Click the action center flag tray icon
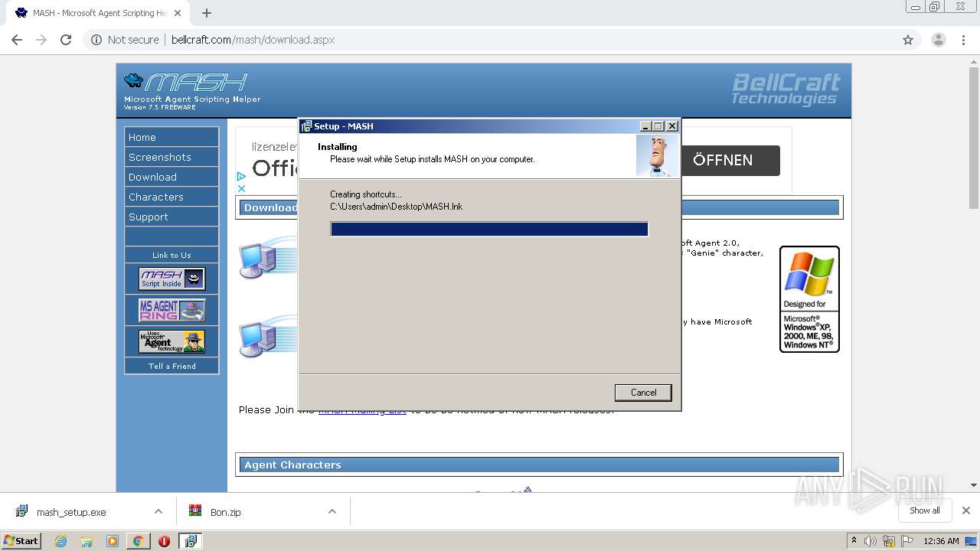This screenshot has height=551, width=980. (x=906, y=541)
